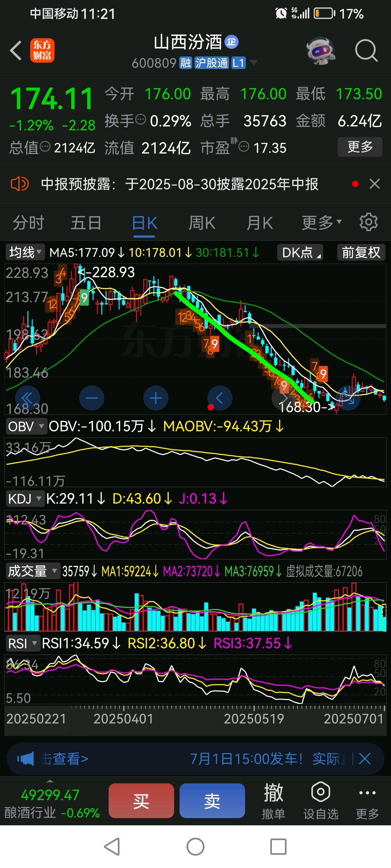Viewport: 391px width, 868px height.
Task: Expand stock title dropdown arrow beside L1
Action: 254,63
